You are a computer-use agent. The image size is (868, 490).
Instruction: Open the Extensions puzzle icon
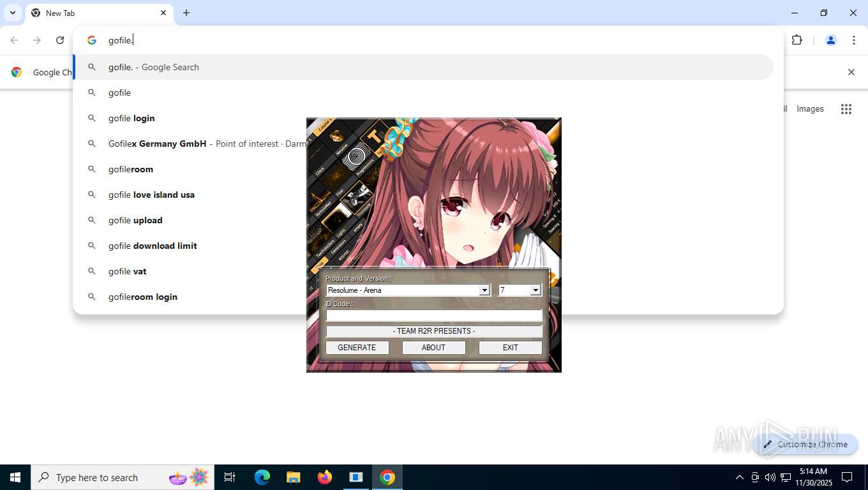point(797,40)
